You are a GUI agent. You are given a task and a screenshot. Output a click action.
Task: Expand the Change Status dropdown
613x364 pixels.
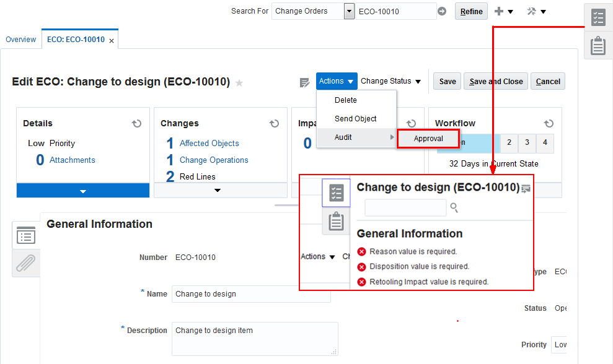point(390,81)
